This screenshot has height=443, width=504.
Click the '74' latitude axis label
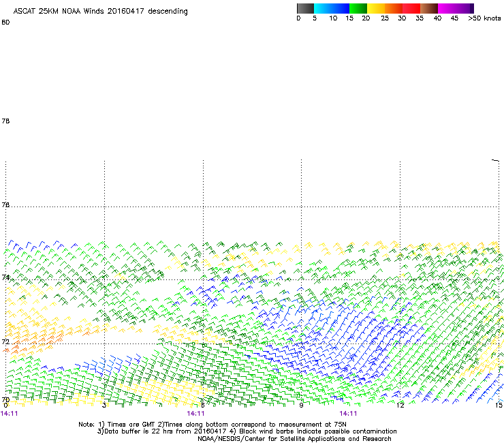(x=5, y=277)
